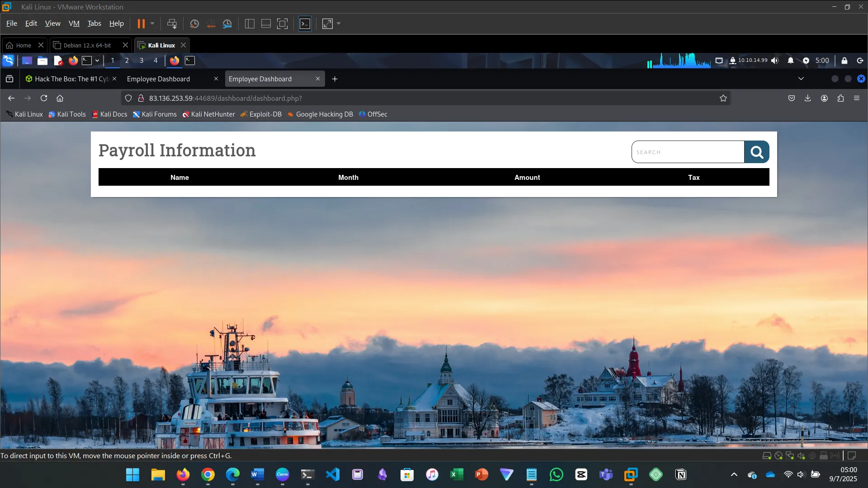Click the Firefox reload page icon
Viewport: 868px width, 488px height.
(44, 98)
